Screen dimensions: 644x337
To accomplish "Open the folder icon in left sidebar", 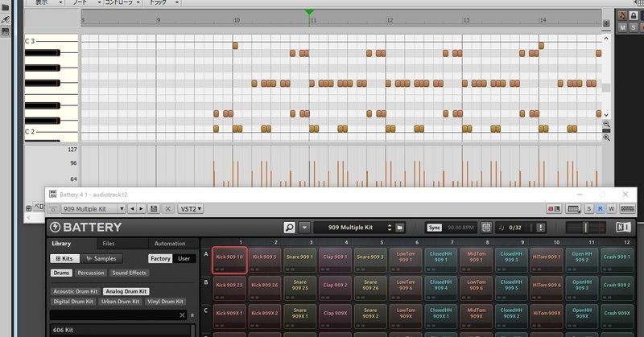I will [6, 7].
